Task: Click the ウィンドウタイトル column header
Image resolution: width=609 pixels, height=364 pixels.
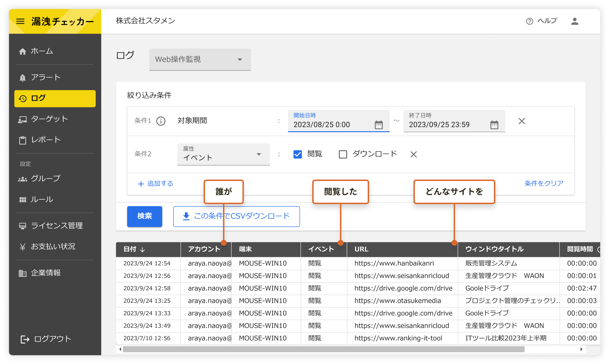Action: [508, 249]
